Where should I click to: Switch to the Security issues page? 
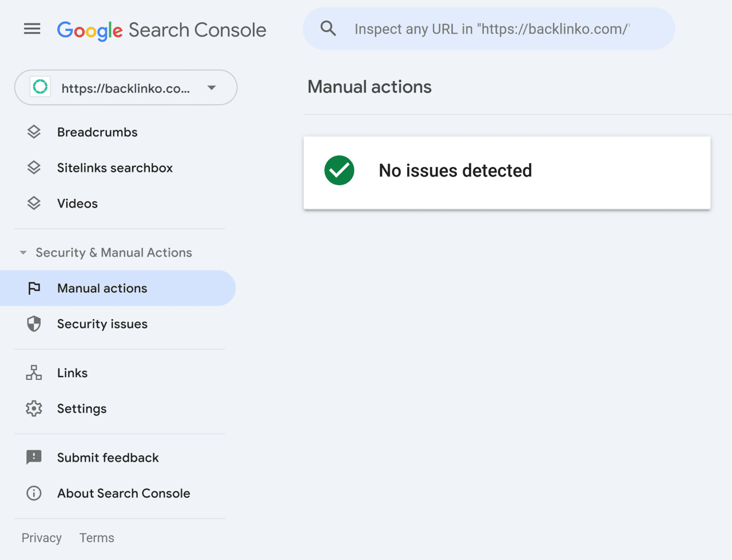[x=102, y=323]
